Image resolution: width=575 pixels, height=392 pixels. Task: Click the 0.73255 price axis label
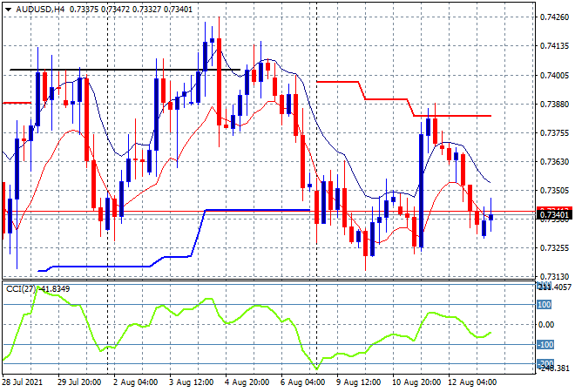pos(554,248)
